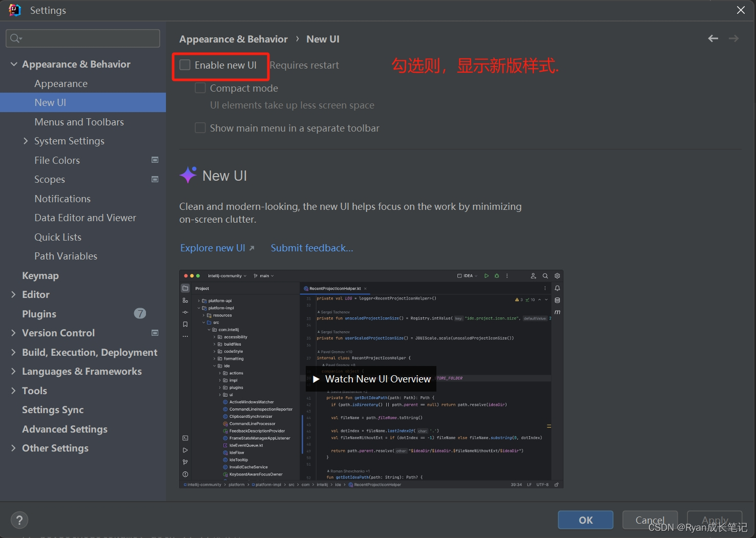Click the settings search field
Screen dimensions: 756x538
[83, 38]
